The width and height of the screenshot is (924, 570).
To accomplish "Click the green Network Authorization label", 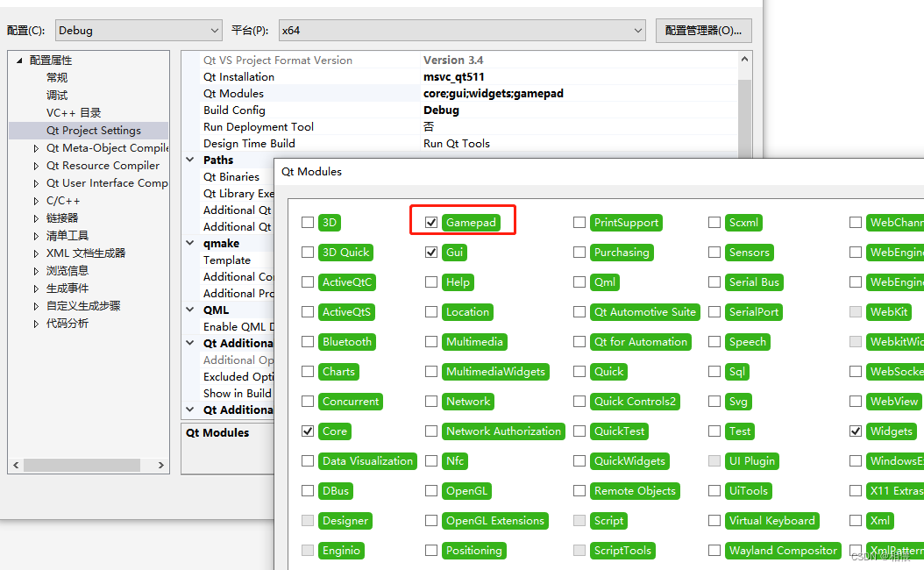I will point(503,431).
